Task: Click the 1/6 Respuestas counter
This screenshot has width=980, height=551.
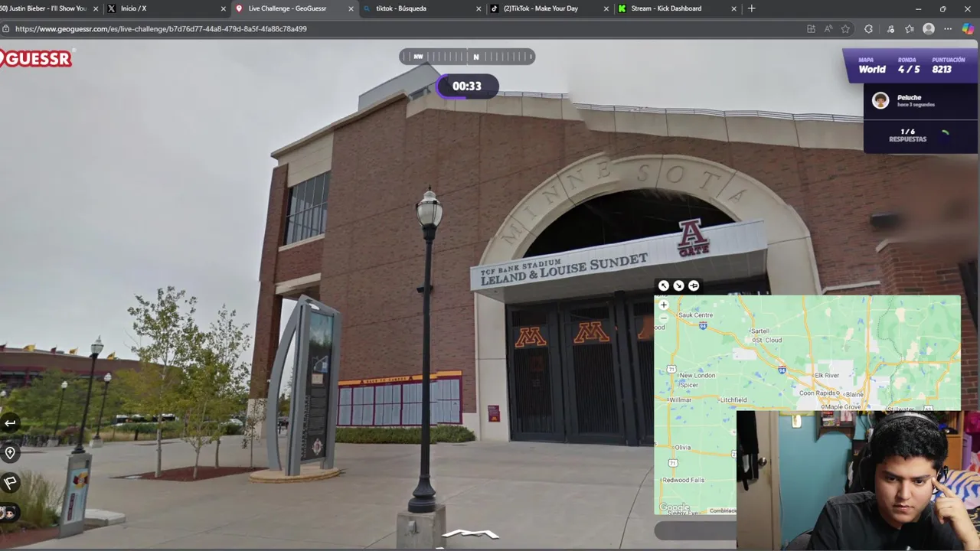Action: pos(907,135)
